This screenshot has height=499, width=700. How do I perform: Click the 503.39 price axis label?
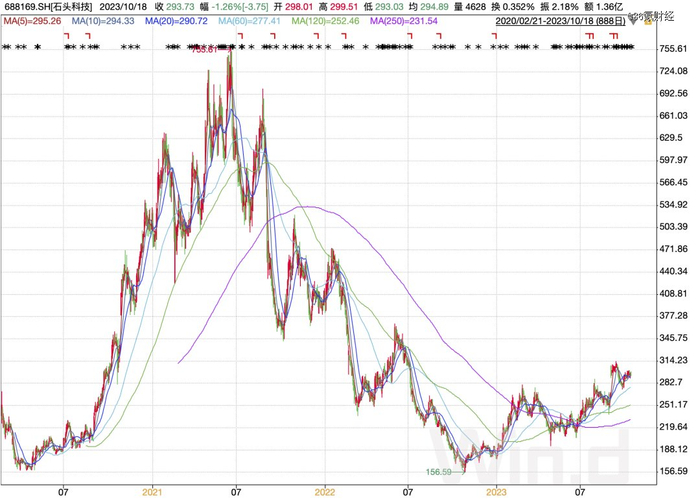click(x=673, y=227)
